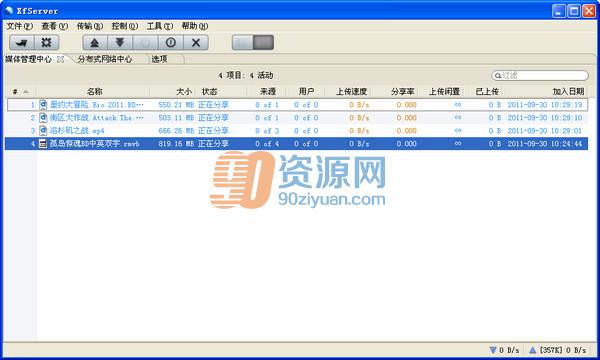The height and width of the screenshot is (360, 600).
Task: Toggle the dark right half of view switch
Action: [264, 42]
